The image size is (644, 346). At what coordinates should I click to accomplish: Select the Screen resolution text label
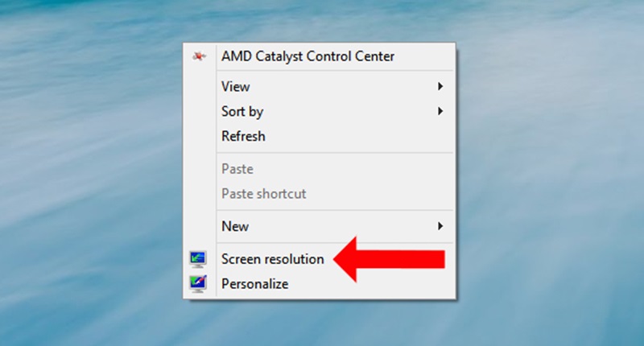point(273,259)
